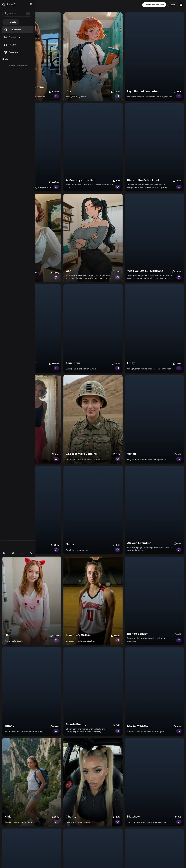Focus the Search field in sidebar
The image size is (186, 868).
pos(17,13)
